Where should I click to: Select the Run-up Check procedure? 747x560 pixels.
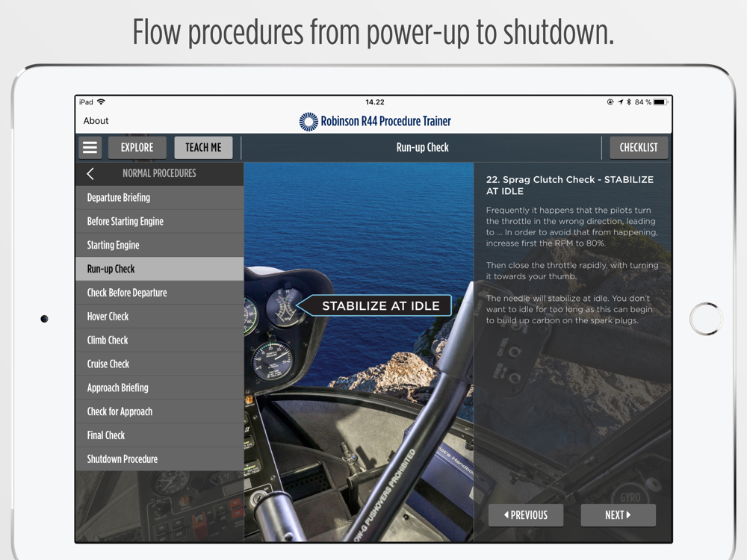[x=160, y=269]
